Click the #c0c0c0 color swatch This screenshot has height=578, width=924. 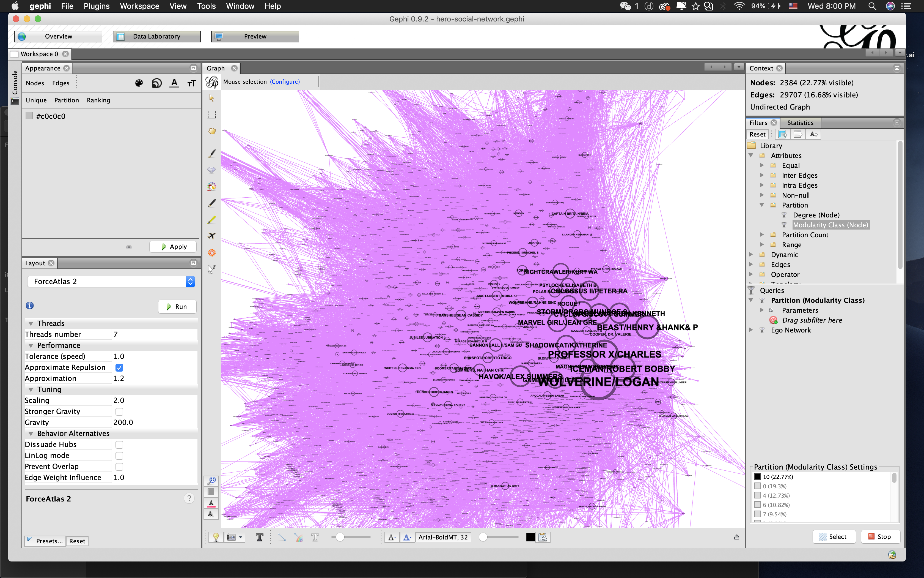(x=29, y=116)
